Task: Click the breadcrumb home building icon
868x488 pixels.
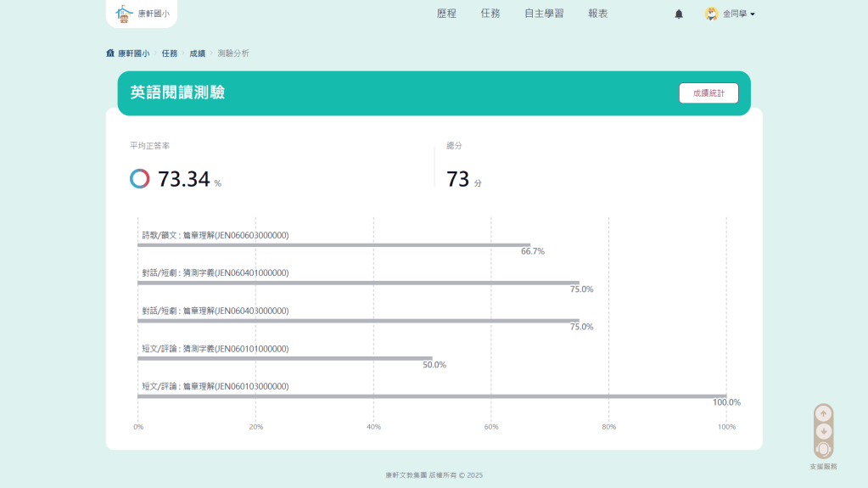Action: point(110,53)
